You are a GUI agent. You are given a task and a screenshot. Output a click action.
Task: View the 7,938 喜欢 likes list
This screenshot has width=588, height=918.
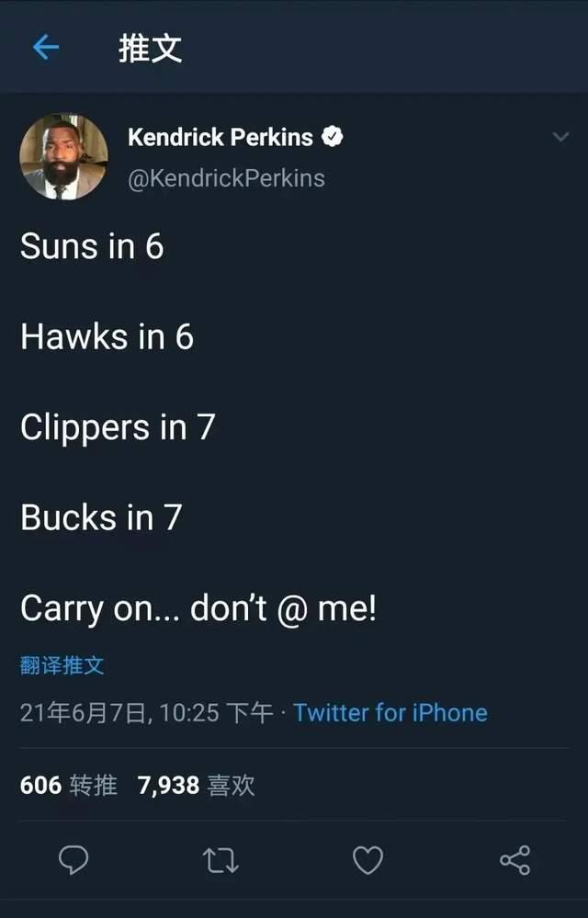click(x=196, y=785)
